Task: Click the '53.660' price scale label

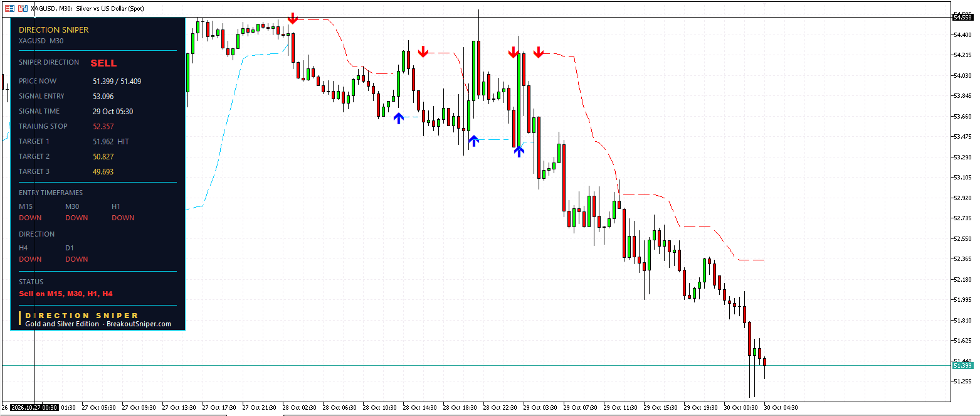Action: coord(963,116)
